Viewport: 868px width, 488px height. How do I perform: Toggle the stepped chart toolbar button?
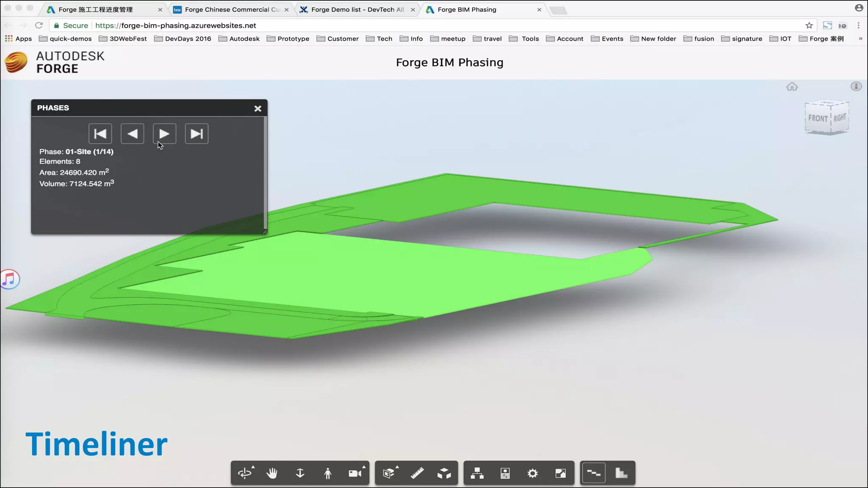[x=621, y=473]
